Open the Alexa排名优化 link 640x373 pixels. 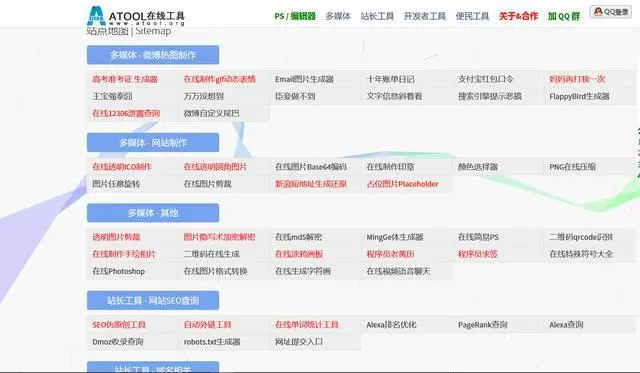click(391, 325)
